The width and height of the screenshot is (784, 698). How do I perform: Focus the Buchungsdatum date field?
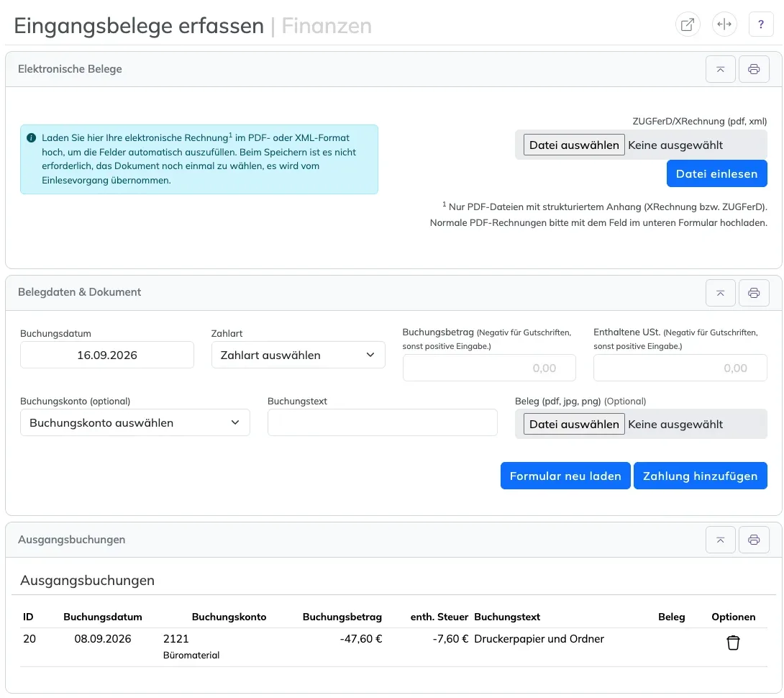coord(107,355)
